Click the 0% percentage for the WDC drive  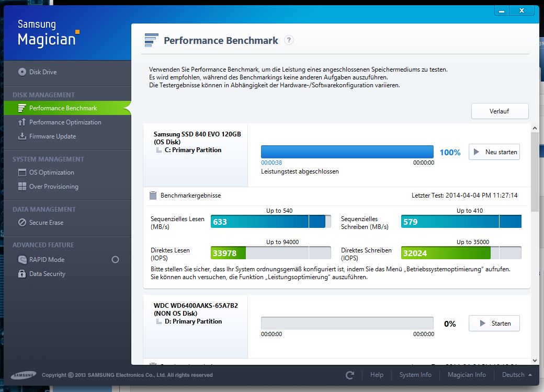(x=450, y=324)
